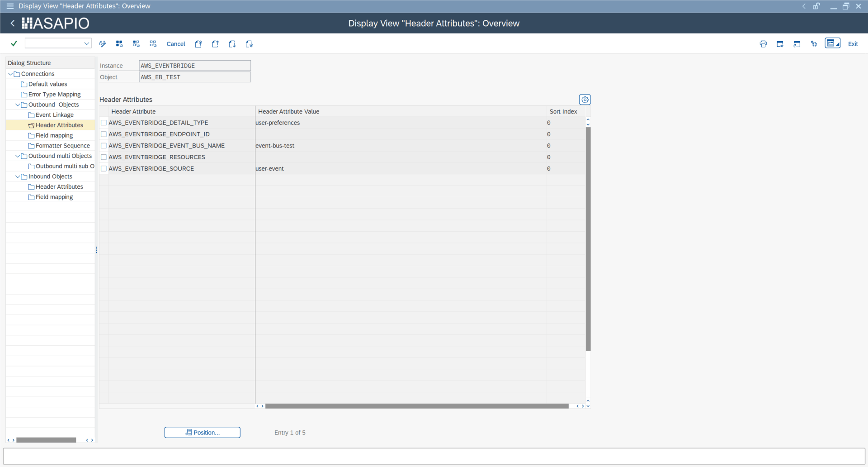Open Outbound multi sub O tree item
This screenshot has width=868, height=467.
pyautogui.click(x=65, y=166)
